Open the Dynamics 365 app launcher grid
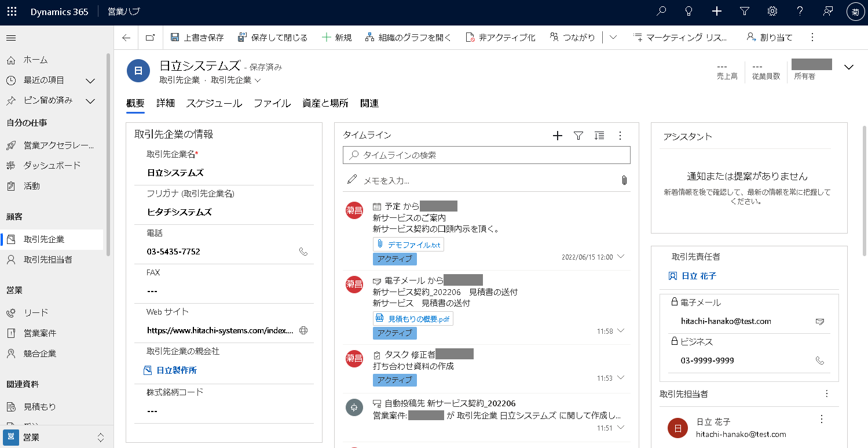Image resolution: width=868 pixels, height=448 pixels. [x=12, y=11]
